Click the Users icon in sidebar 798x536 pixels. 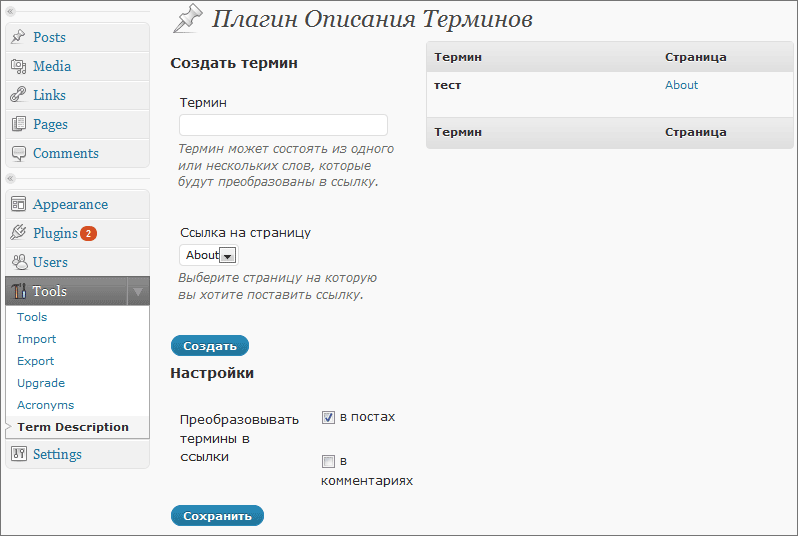pos(18,262)
